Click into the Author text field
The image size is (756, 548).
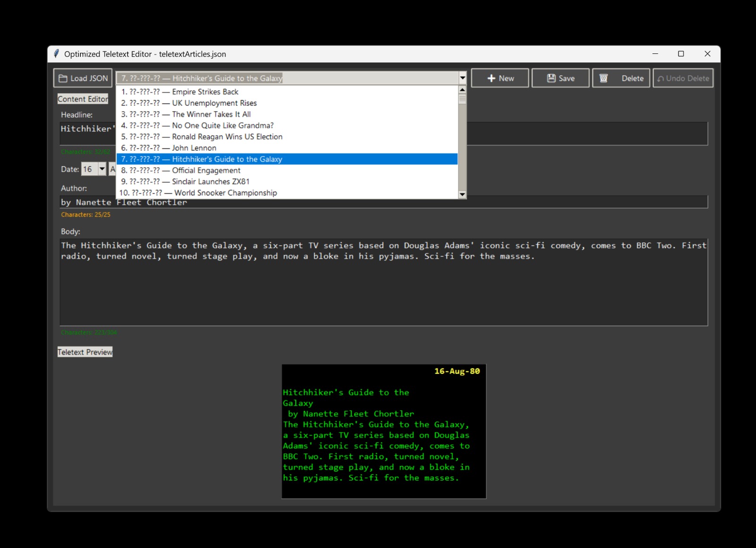pos(384,202)
